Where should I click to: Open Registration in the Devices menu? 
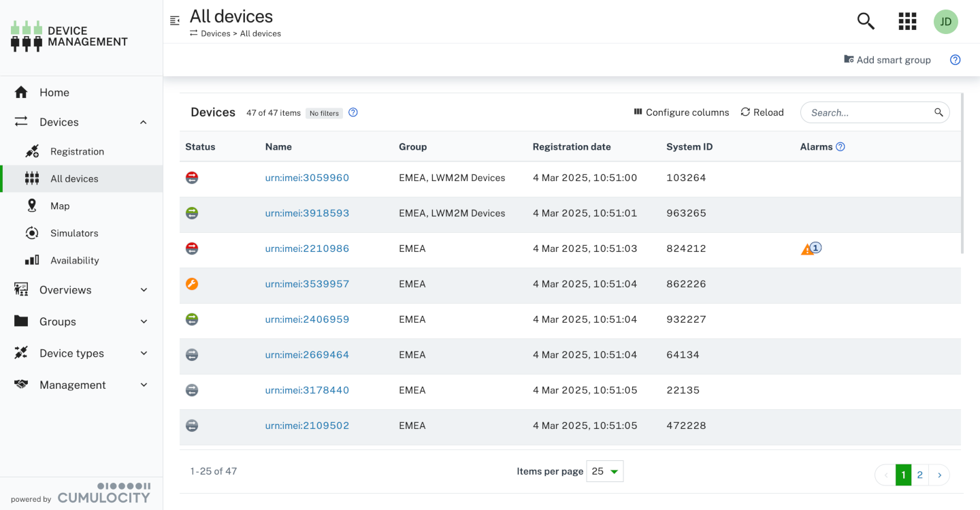(77, 152)
